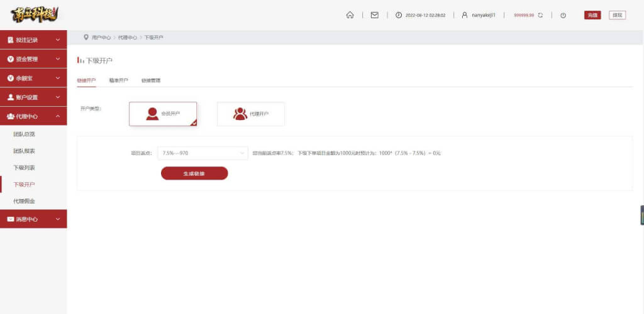The width and height of the screenshot is (644, 314).
Task: Select 代理开户 account type card
Action: coord(250,114)
